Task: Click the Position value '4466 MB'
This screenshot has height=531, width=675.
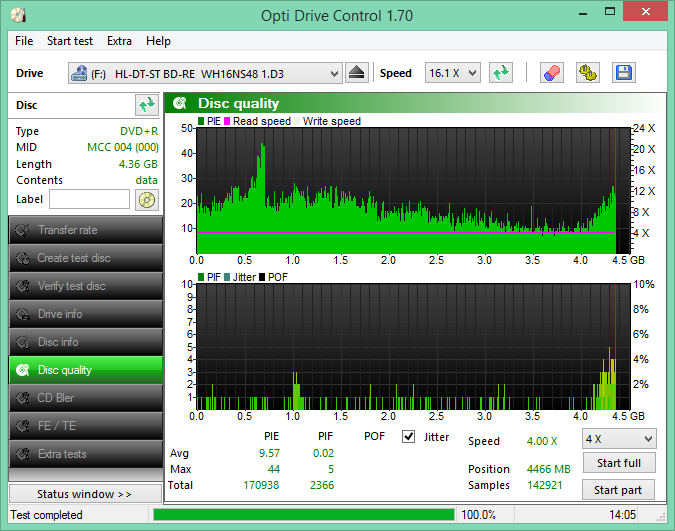Action: (x=548, y=469)
